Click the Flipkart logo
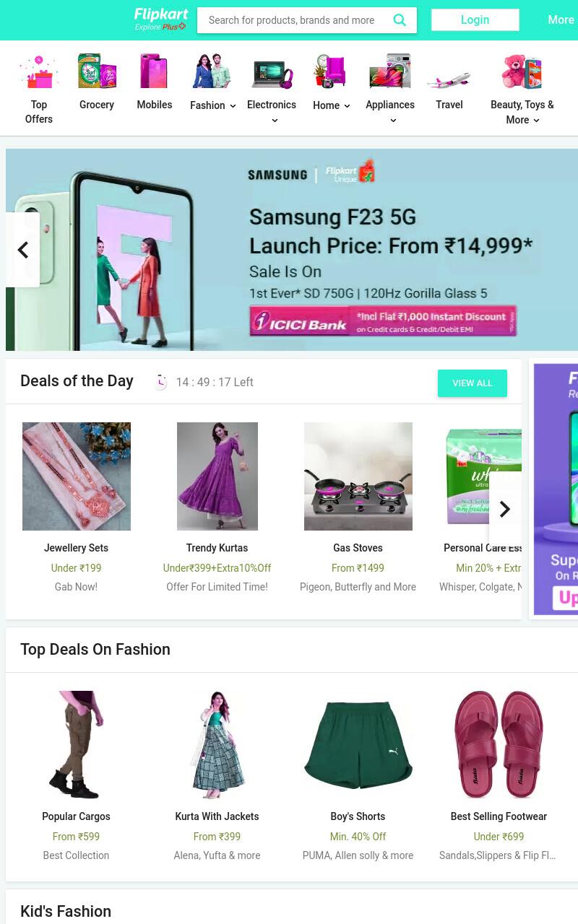This screenshot has width=578, height=924. 161,19
